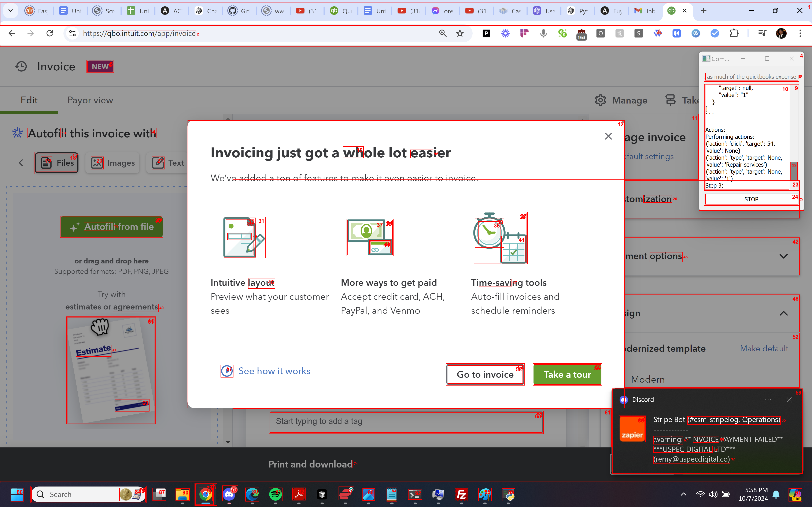This screenshot has height=507, width=812.
Task: Select the Images autofill option
Action: coord(112,163)
